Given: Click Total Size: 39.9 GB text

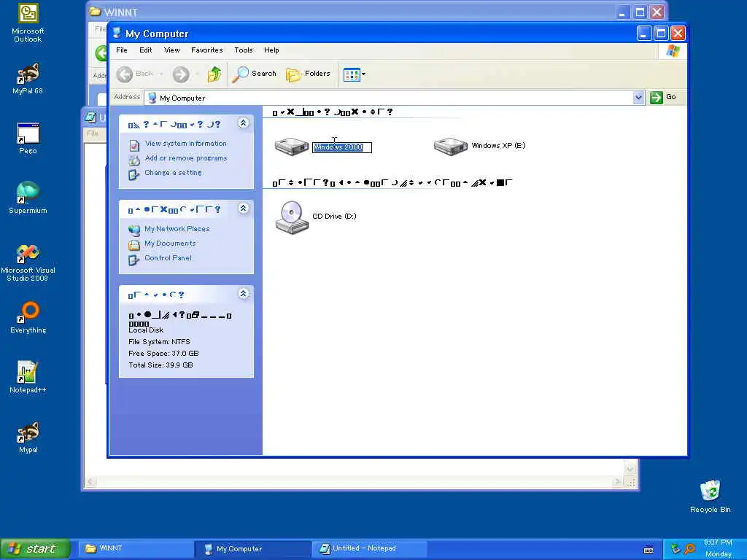Looking at the screenshot, I should point(160,365).
